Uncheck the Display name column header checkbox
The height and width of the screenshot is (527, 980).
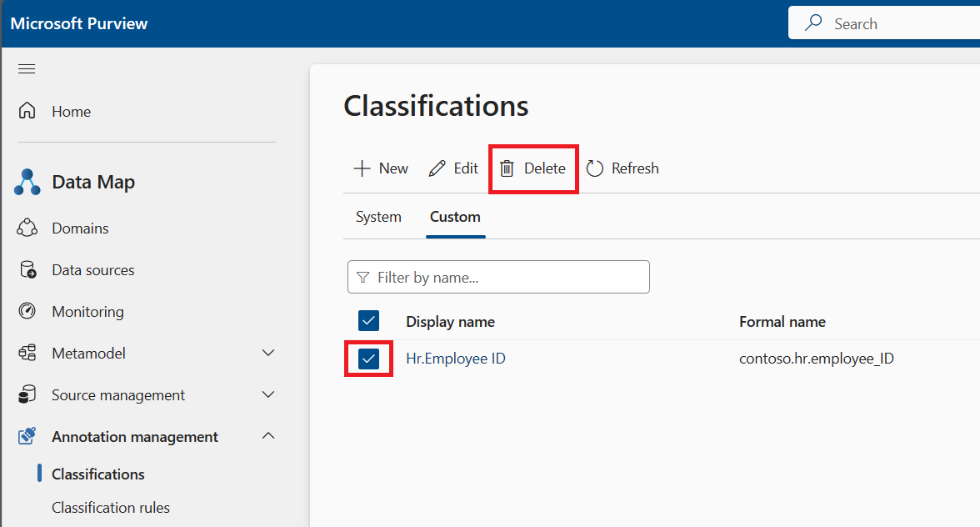pyautogui.click(x=368, y=320)
